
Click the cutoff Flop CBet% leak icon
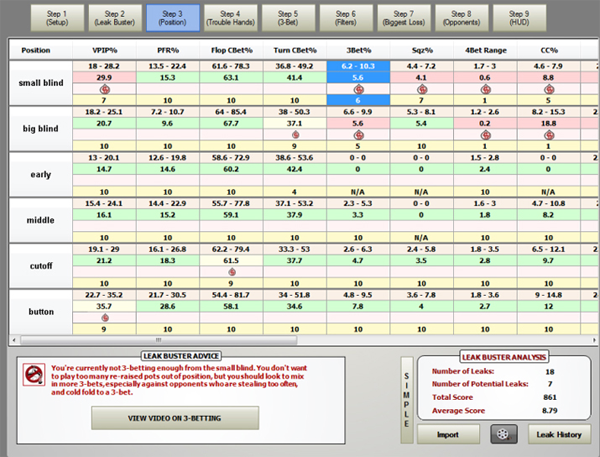[x=232, y=272]
